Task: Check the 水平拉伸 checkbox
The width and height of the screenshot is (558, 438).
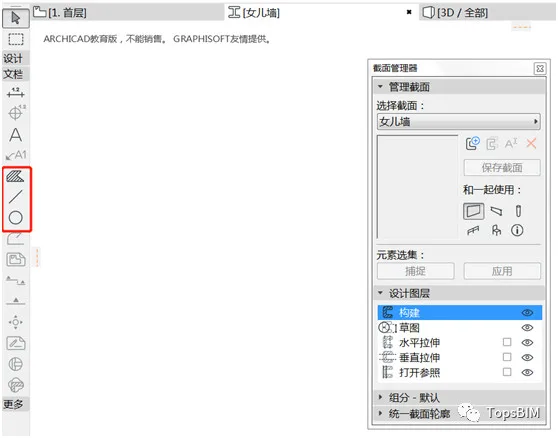Action: click(x=507, y=342)
